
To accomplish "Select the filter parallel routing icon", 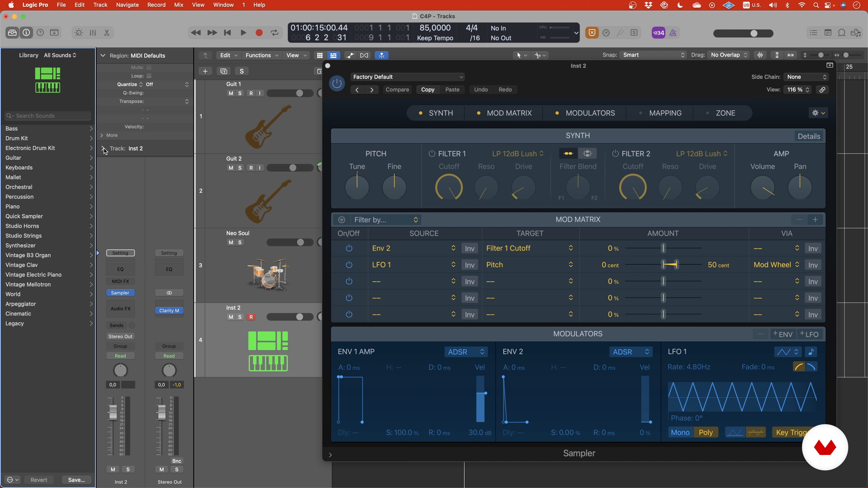I will (x=587, y=154).
